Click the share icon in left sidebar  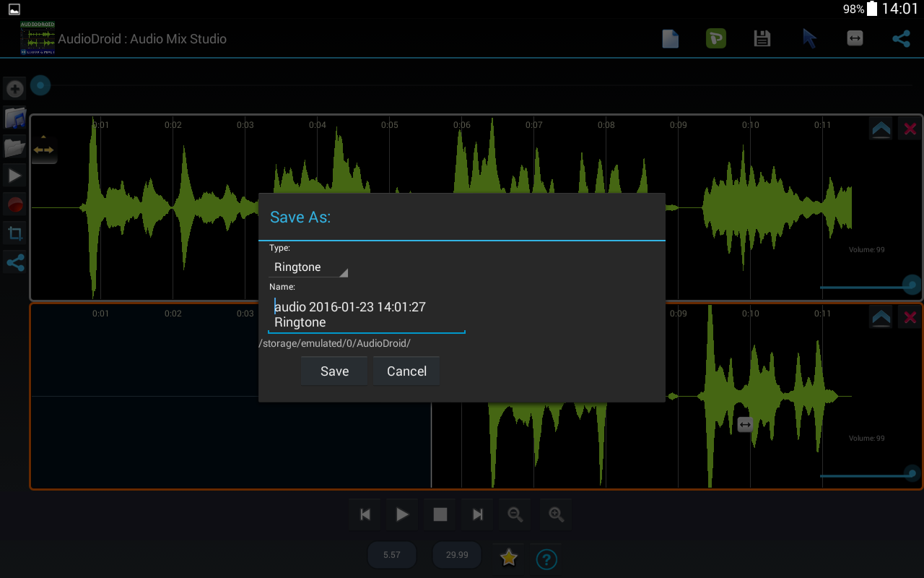click(x=14, y=262)
